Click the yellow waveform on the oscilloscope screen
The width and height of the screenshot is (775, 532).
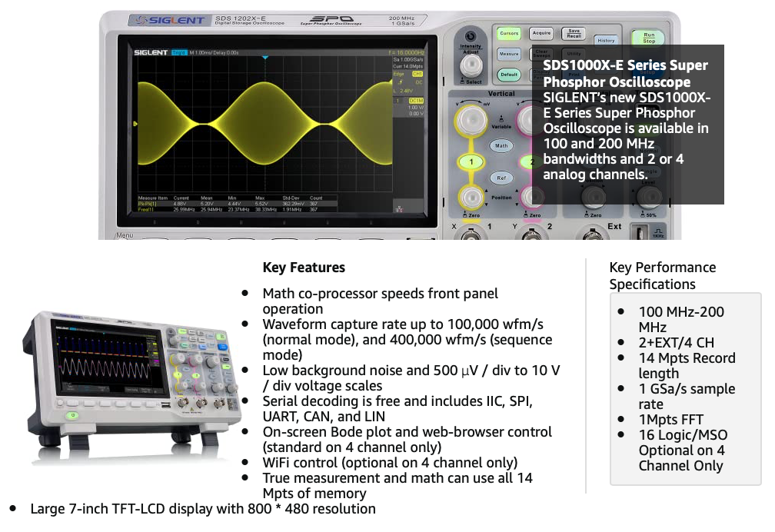pos(265,124)
